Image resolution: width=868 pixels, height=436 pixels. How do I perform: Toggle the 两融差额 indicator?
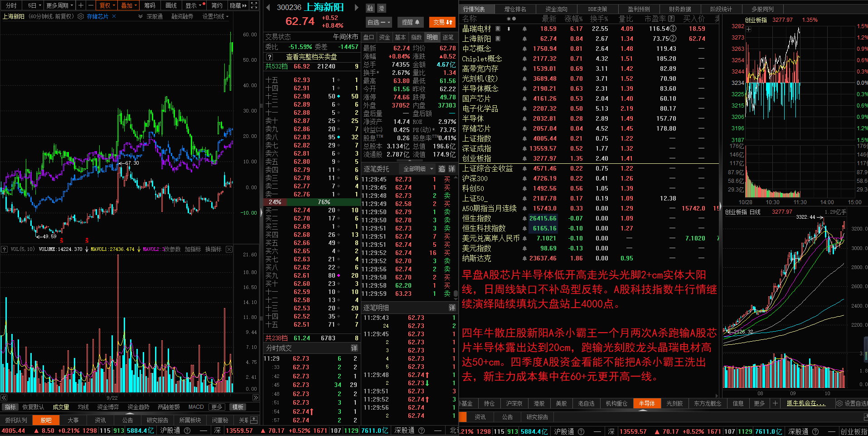pos(169,407)
